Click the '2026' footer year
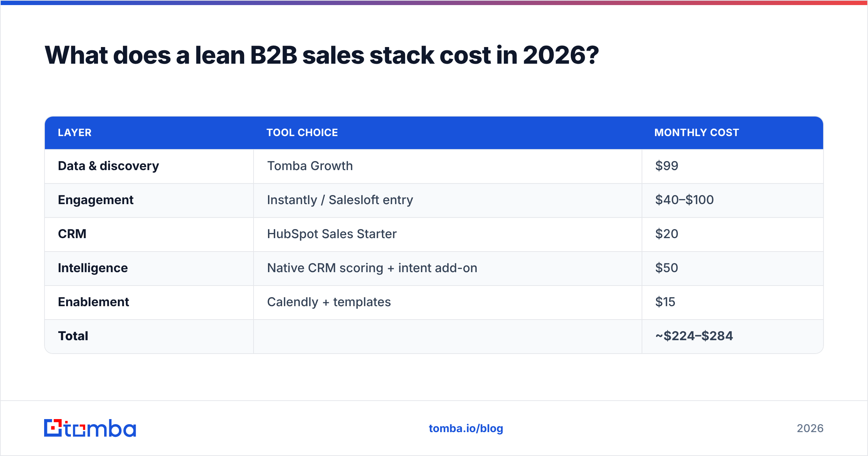This screenshot has height=456, width=868. pos(810,428)
